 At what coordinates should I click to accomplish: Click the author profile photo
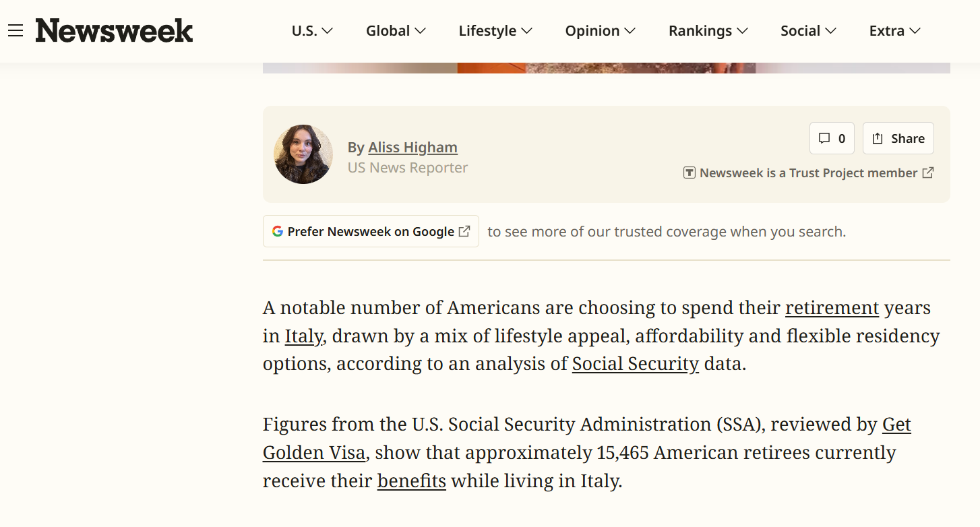[x=303, y=154]
